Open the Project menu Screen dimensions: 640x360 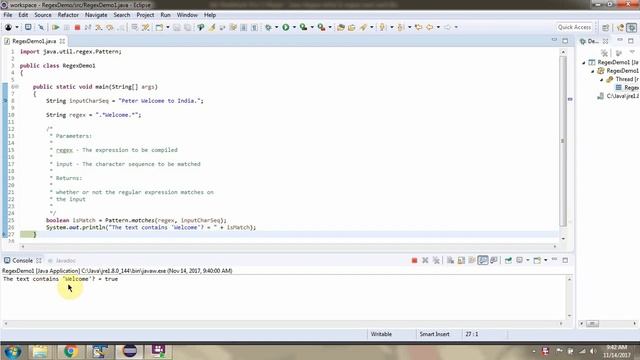(145, 15)
